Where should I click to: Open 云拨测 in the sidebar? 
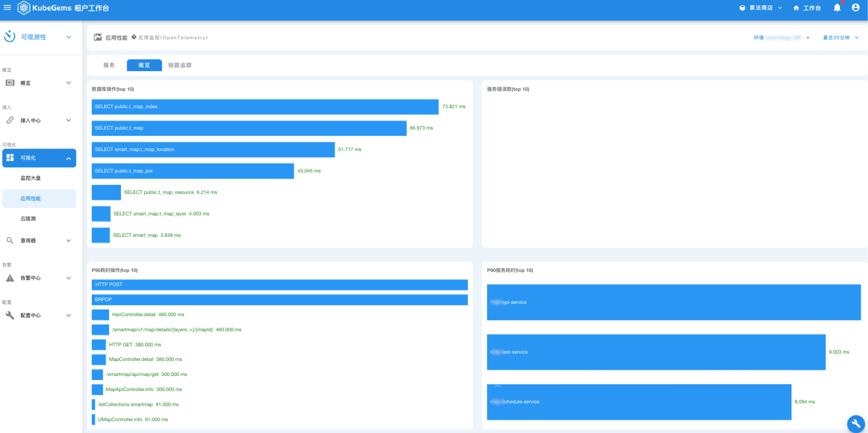[x=28, y=219]
